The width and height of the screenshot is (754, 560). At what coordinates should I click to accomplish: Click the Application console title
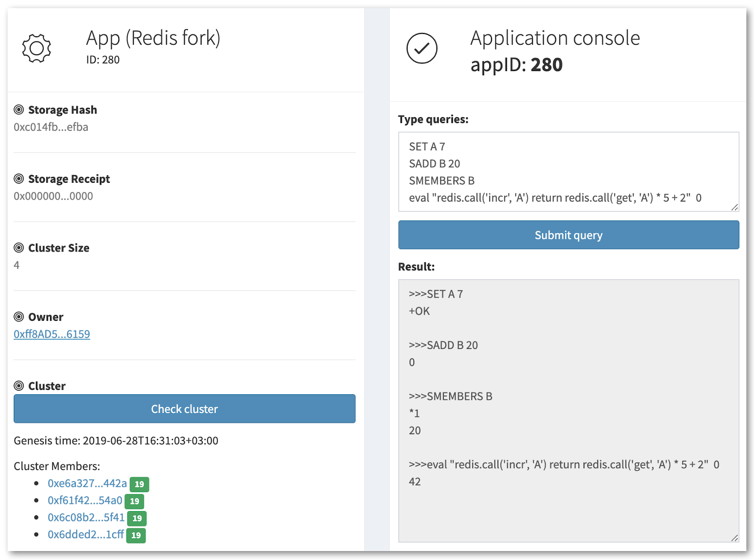point(555,38)
